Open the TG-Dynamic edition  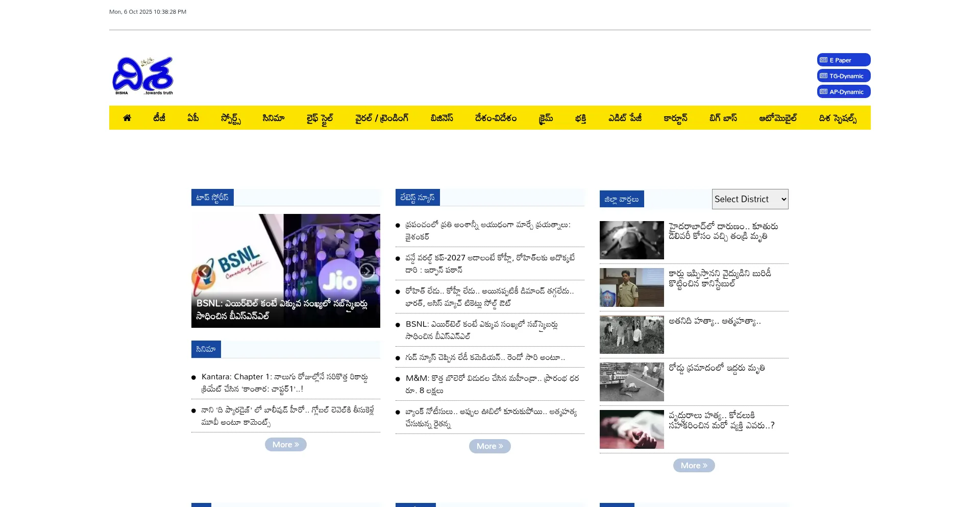[843, 76]
